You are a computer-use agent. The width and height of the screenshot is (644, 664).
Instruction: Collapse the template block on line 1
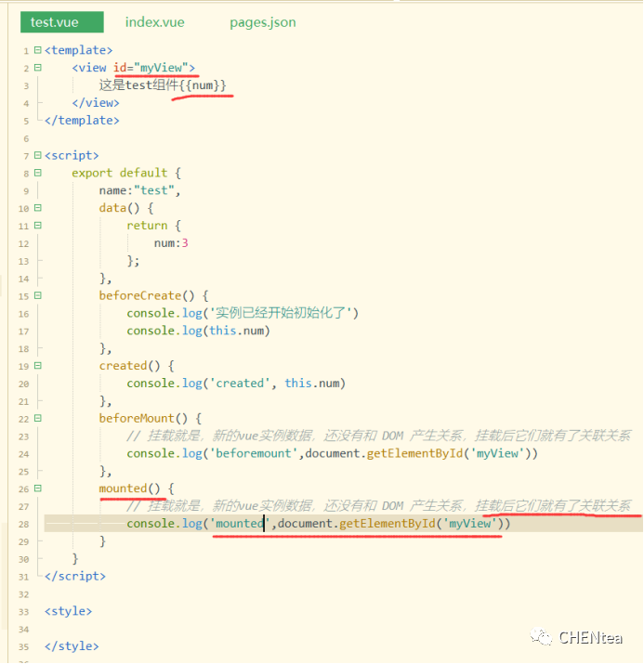point(37,50)
